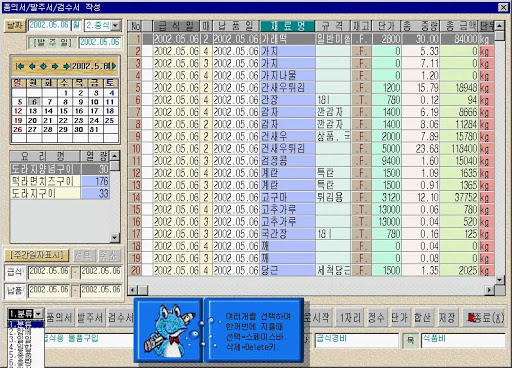The height and width of the screenshot is (368, 512).
Task: Click the diamond today icon in calendar header
Action: 43,66
